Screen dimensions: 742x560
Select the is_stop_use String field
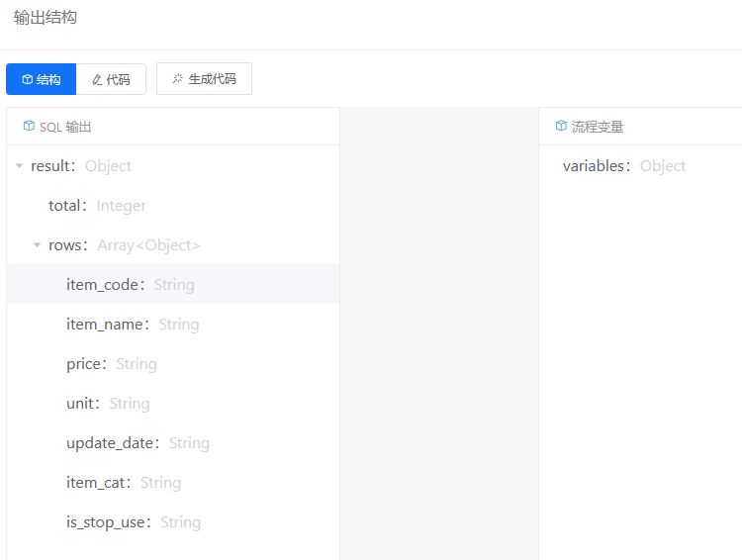pos(134,522)
